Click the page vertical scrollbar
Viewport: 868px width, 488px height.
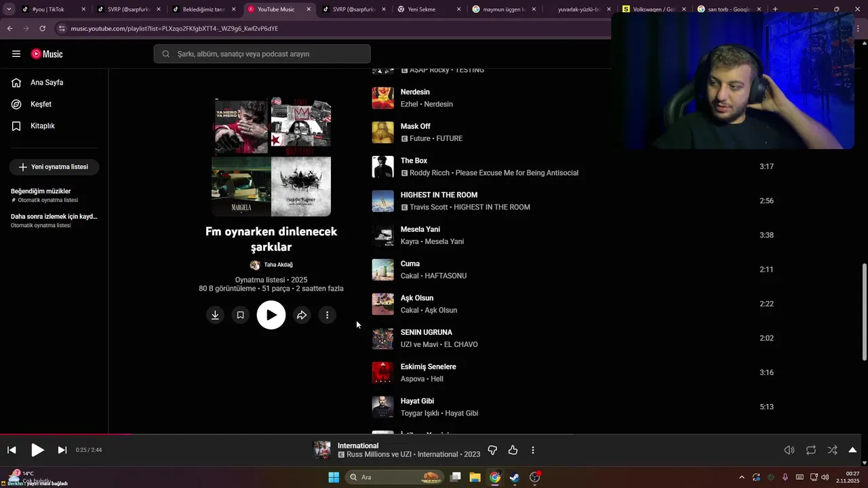pyautogui.click(x=864, y=312)
